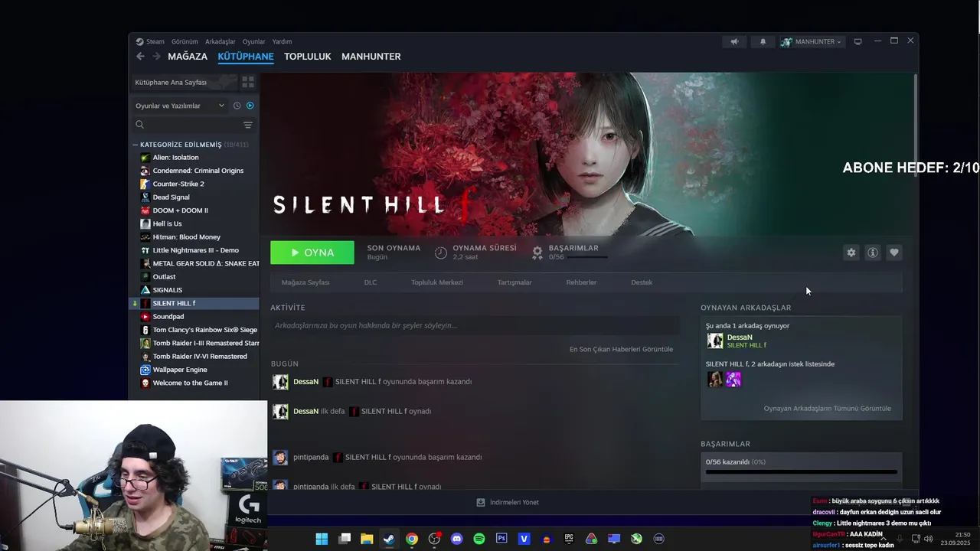
Task: Open the game info icon
Action: point(872,253)
